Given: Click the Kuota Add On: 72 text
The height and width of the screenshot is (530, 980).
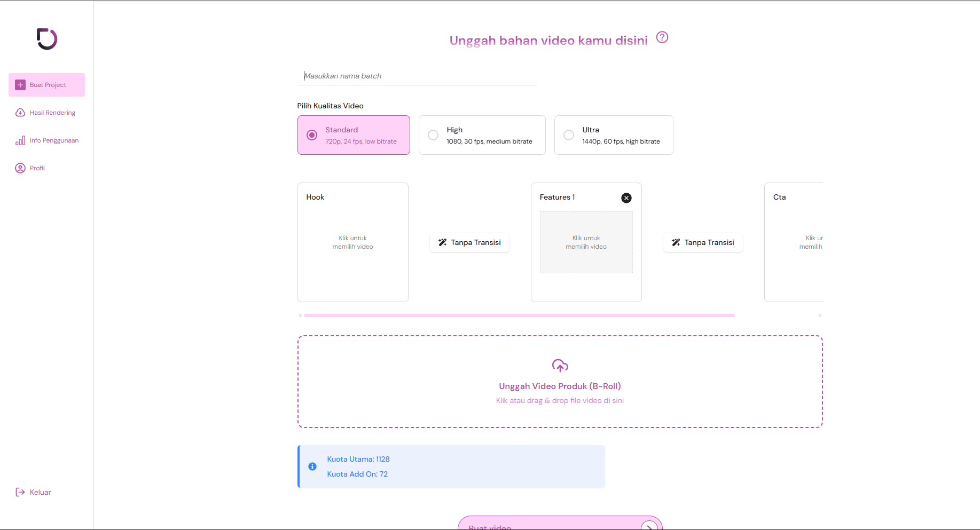Looking at the screenshot, I should click(357, 474).
